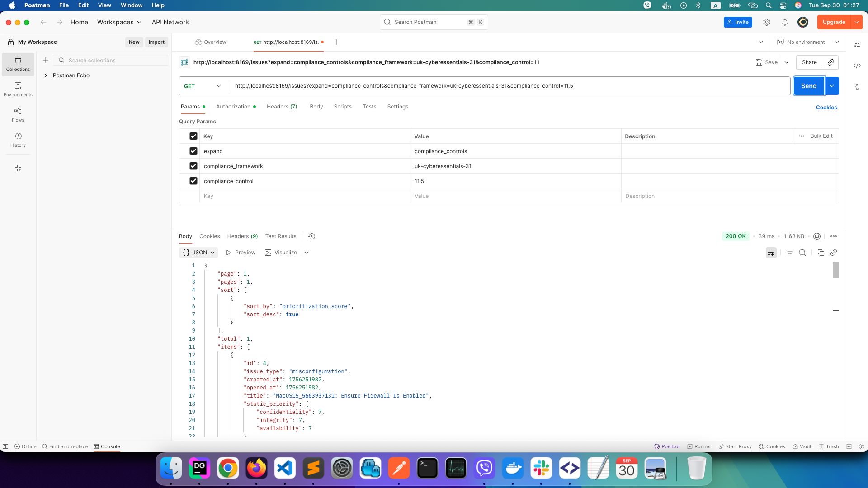Click the code snippet icon in right sidebar
The image size is (868, 488).
[857, 66]
